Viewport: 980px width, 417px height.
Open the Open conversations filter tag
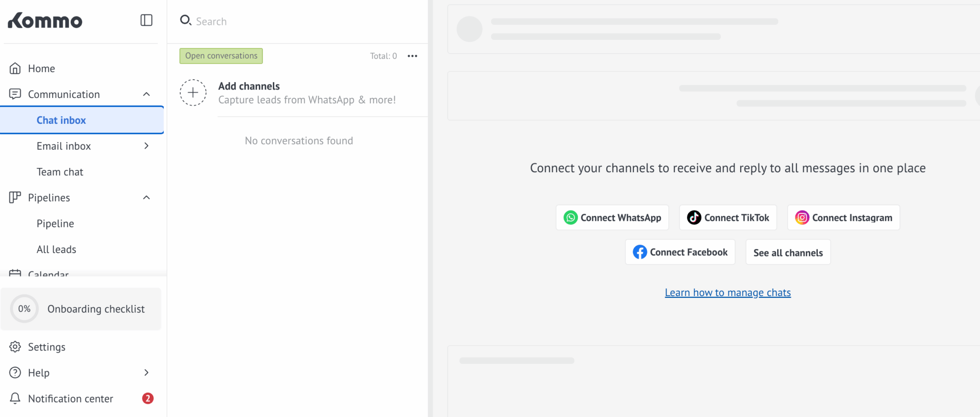[221, 56]
